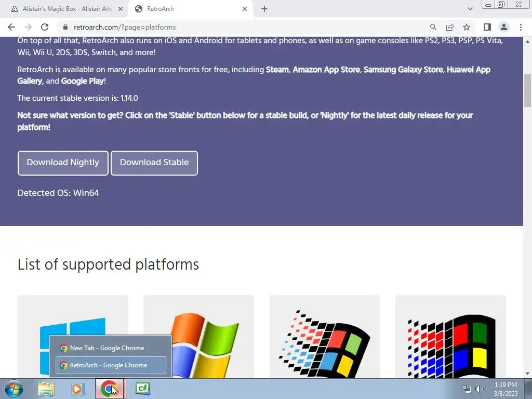Select the RetroArch browser tab
This screenshot has width=532, height=399.
(x=190, y=9)
